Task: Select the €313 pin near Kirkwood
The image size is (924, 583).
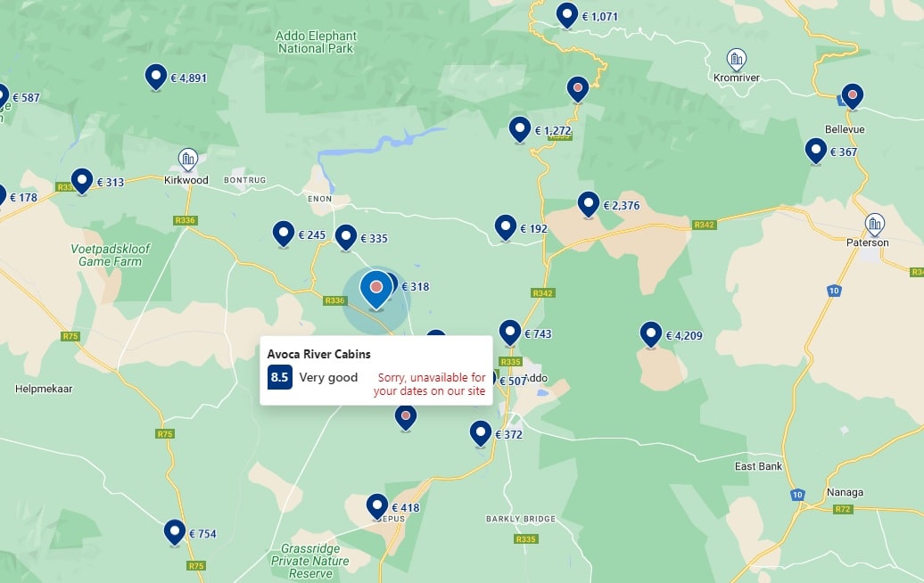Action: [x=83, y=180]
